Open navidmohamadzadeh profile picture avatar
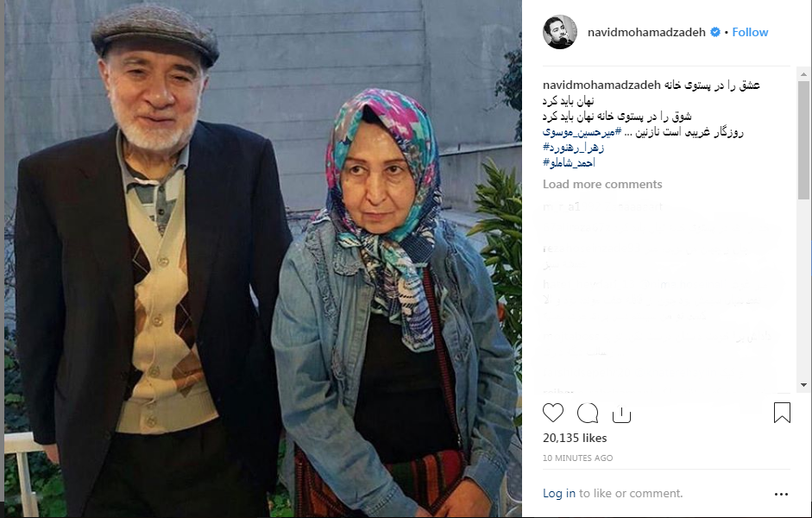The height and width of the screenshot is (518, 812). (560, 32)
